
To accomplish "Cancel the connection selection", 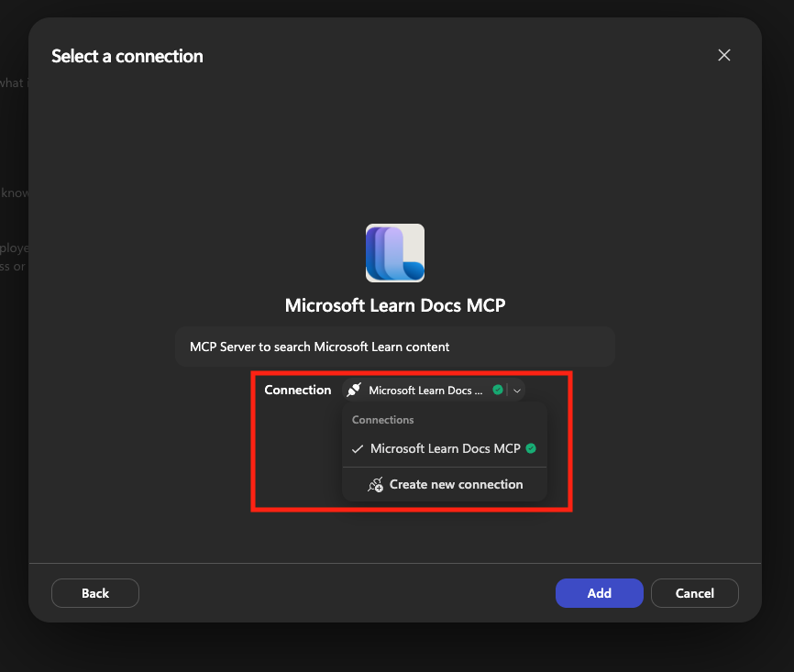I will [x=695, y=593].
